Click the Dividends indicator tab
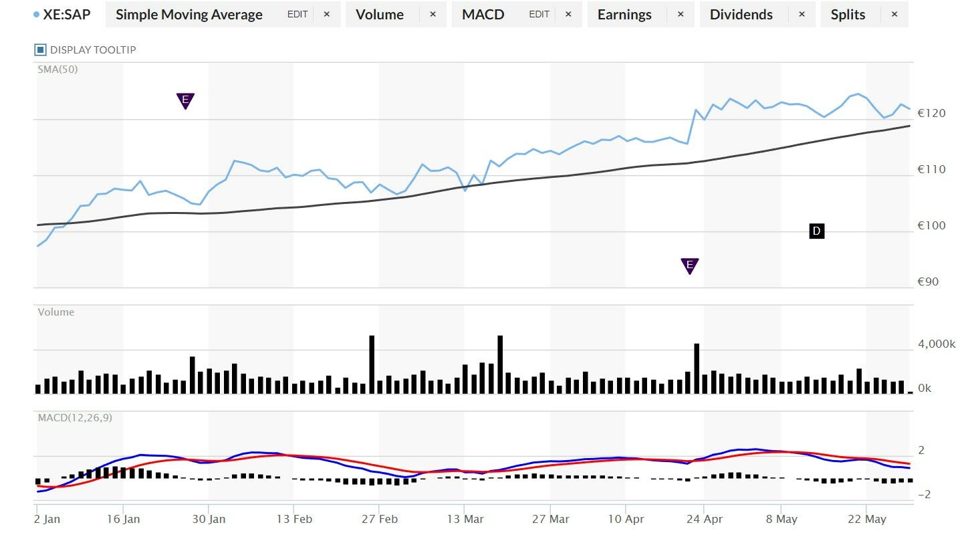 [x=741, y=14]
